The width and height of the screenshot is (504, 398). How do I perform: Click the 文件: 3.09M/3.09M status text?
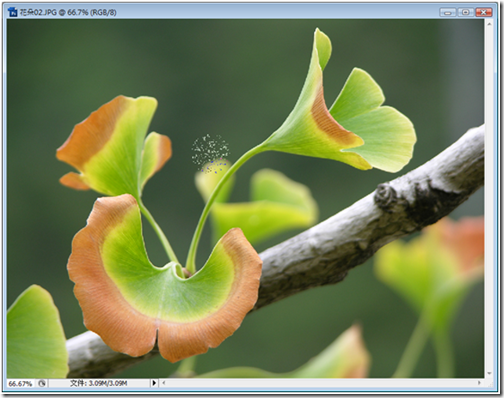pyautogui.click(x=99, y=383)
